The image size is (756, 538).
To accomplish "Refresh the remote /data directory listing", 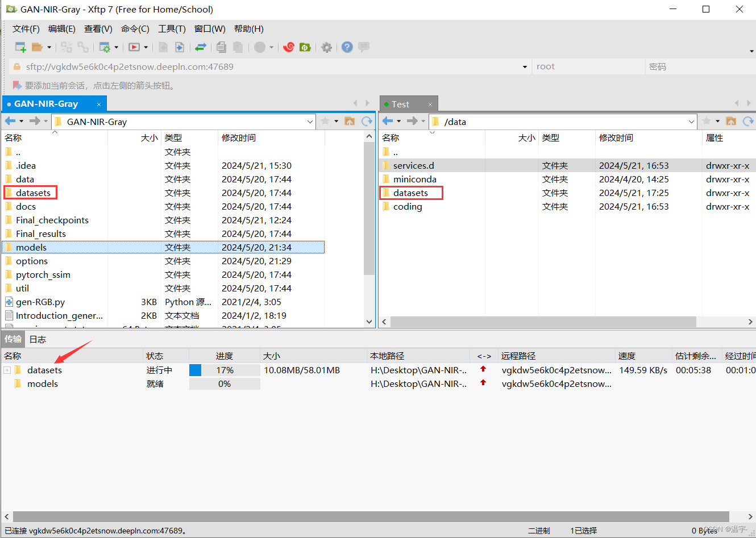I will click(749, 121).
